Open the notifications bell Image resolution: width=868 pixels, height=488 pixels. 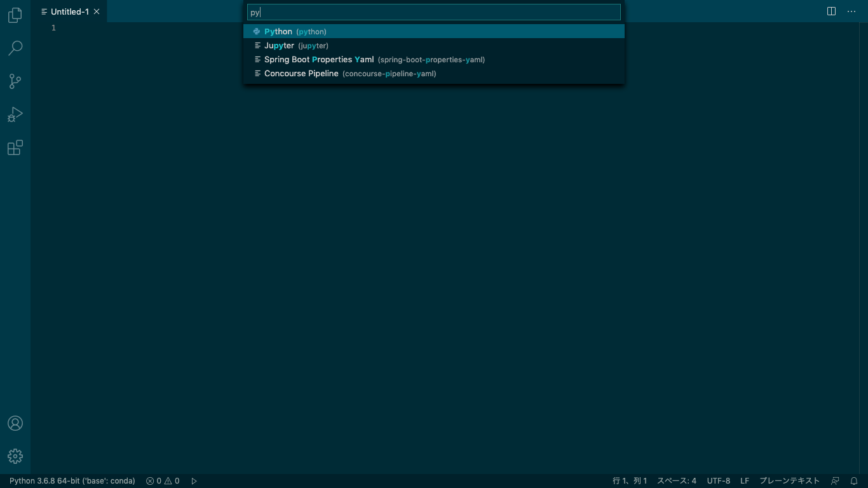coord(854,481)
